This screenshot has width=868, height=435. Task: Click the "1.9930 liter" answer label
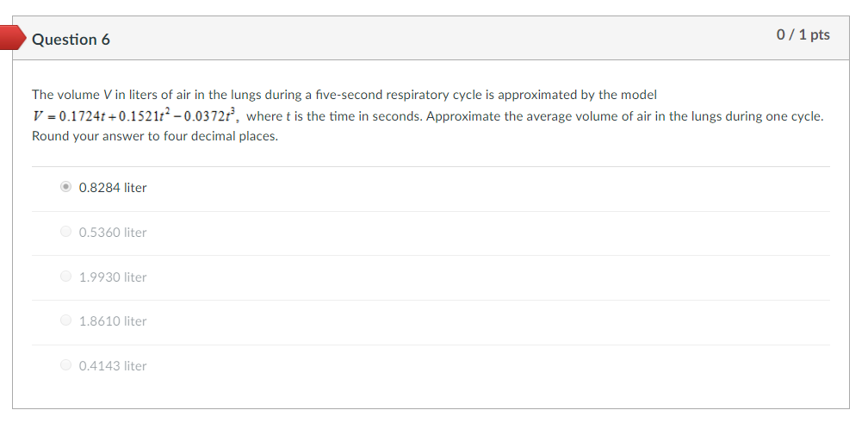(113, 277)
